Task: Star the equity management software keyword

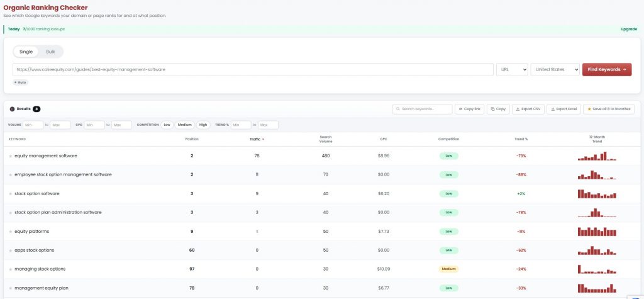Action: [x=11, y=156]
